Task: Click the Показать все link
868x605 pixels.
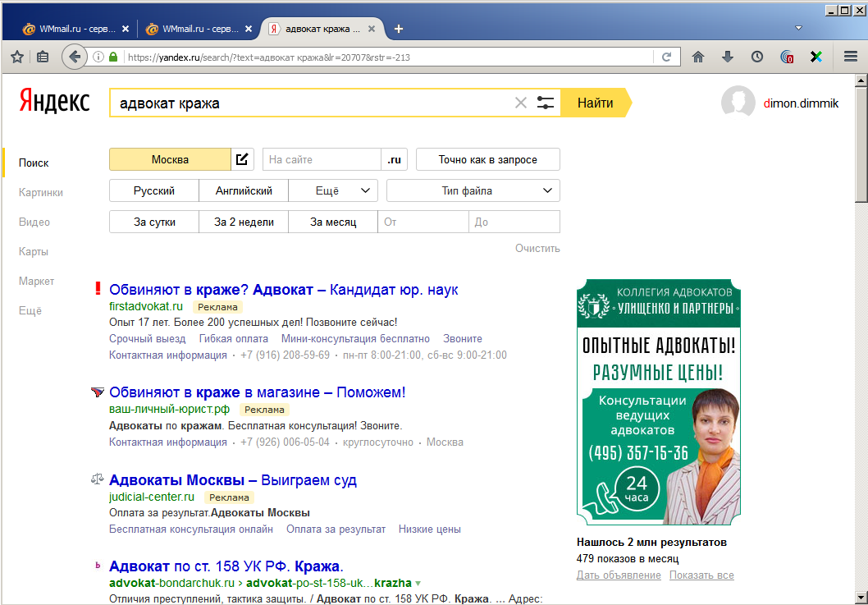Action: pos(701,575)
